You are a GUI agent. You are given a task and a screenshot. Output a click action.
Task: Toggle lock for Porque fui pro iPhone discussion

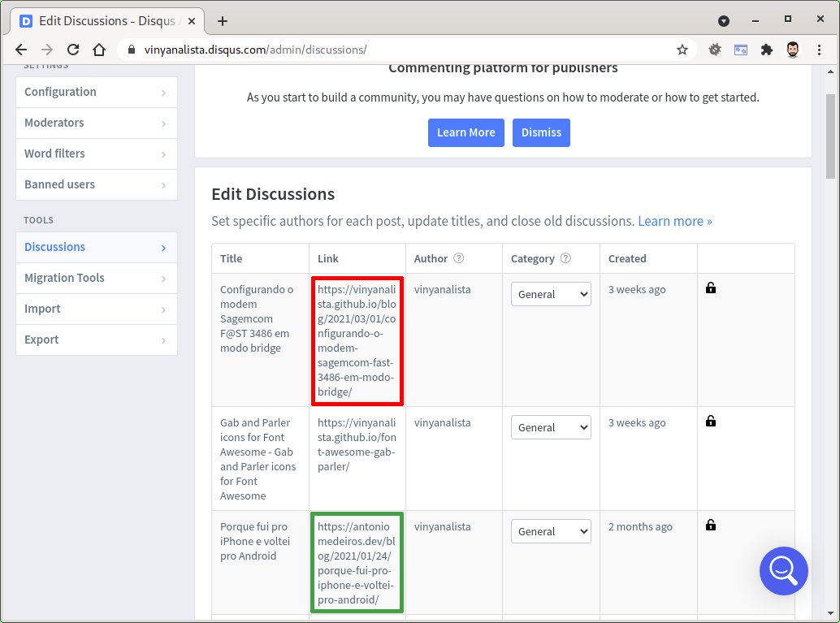tap(711, 525)
